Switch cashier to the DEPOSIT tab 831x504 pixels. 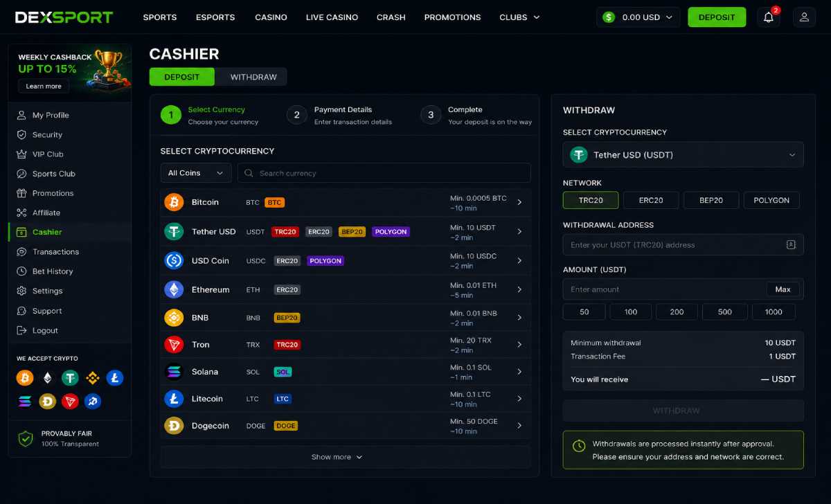point(182,77)
